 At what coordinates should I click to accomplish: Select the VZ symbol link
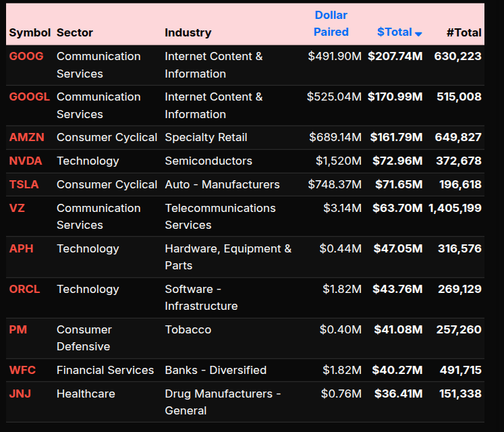[x=17, y=209]
